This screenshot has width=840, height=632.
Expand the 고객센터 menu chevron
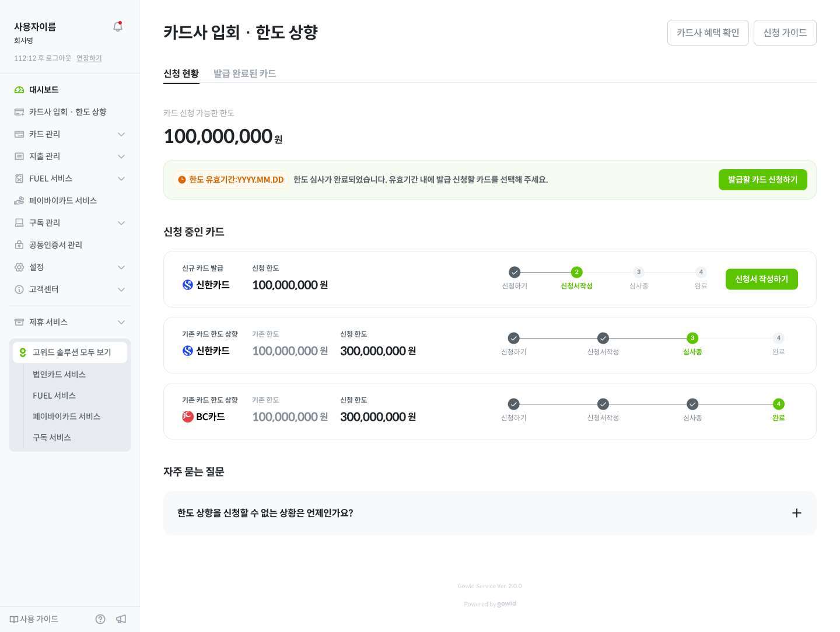coord(121,289)
